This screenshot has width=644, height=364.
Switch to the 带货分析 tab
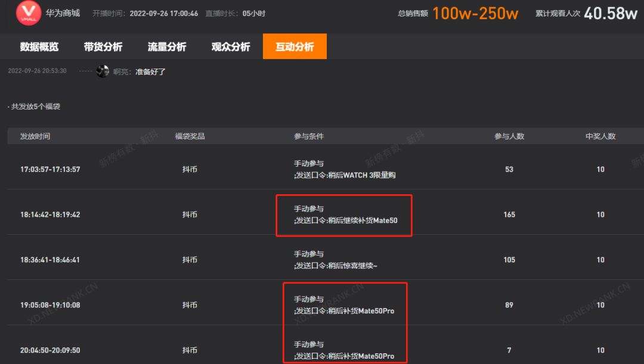tap(103, 47)
